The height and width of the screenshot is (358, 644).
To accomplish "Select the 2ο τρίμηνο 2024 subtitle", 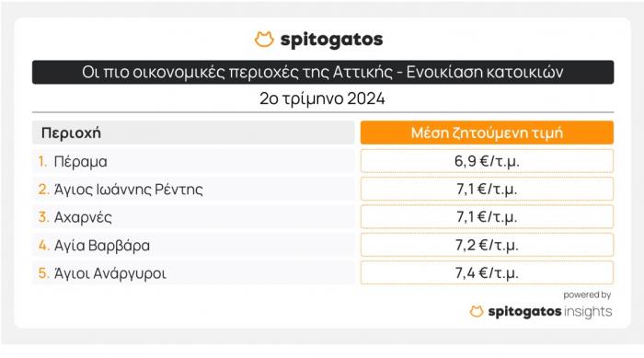I will [x=322, y=98].
